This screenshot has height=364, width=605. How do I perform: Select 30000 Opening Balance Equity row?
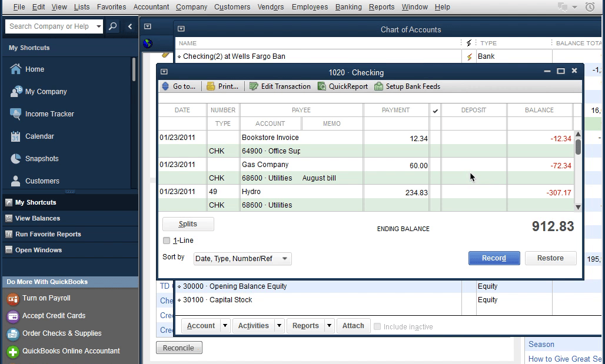[318, 286]
